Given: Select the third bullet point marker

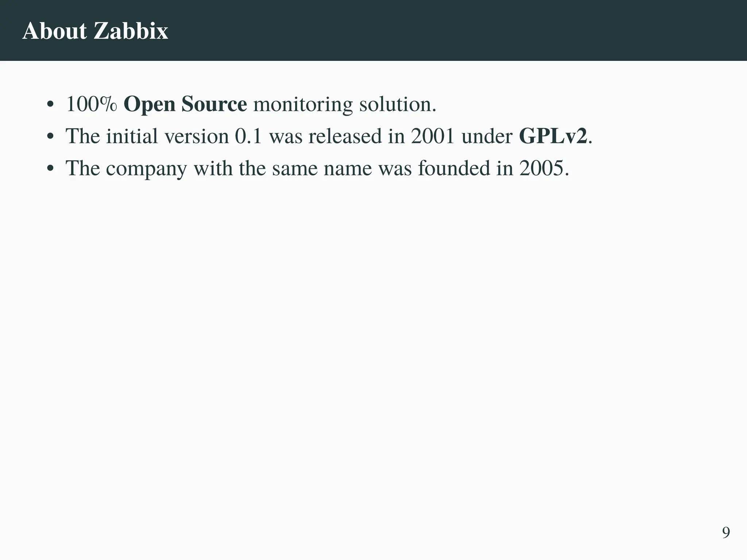Looking at the screenshot, I should coord(50,169).
